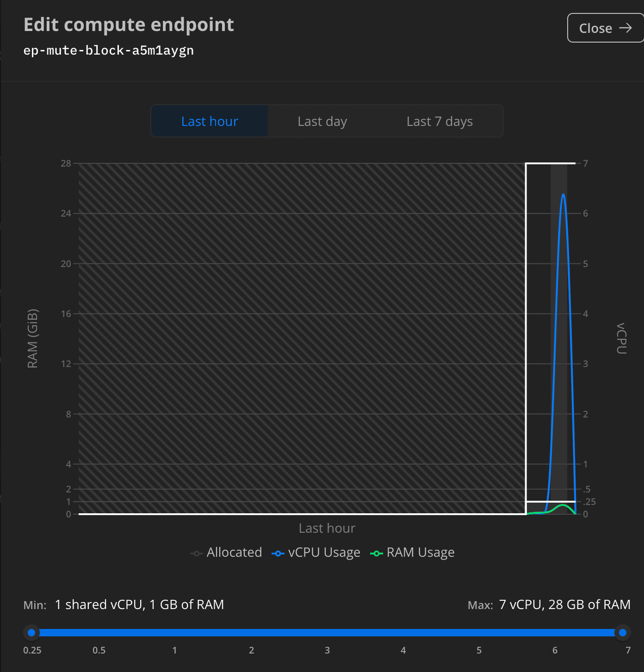Click the arrow icon in Close button
The image size is (644, 672).
pos(625,28)
